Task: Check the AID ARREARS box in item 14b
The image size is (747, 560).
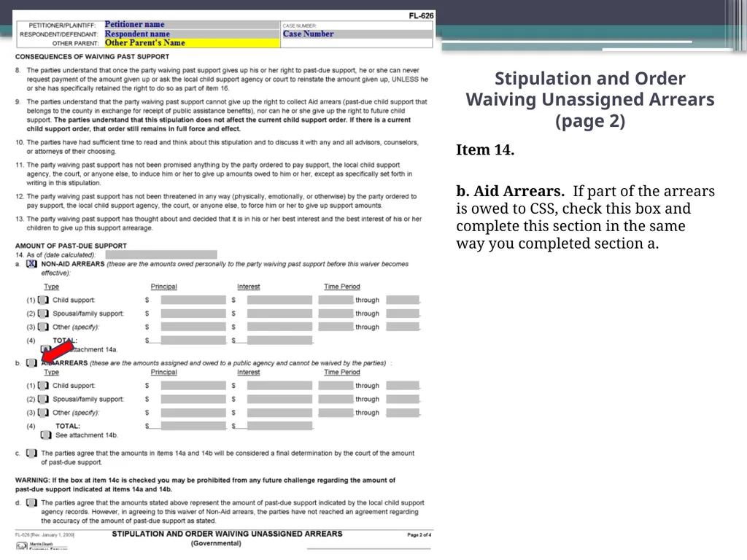Action: [31, 363]
